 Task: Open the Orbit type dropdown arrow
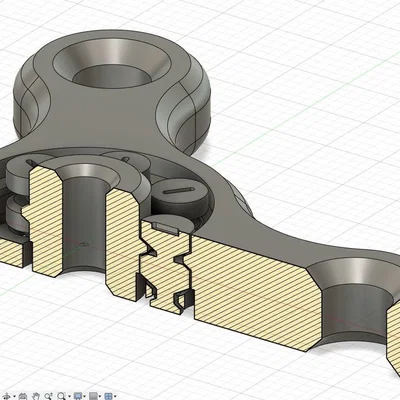[14, 396]
